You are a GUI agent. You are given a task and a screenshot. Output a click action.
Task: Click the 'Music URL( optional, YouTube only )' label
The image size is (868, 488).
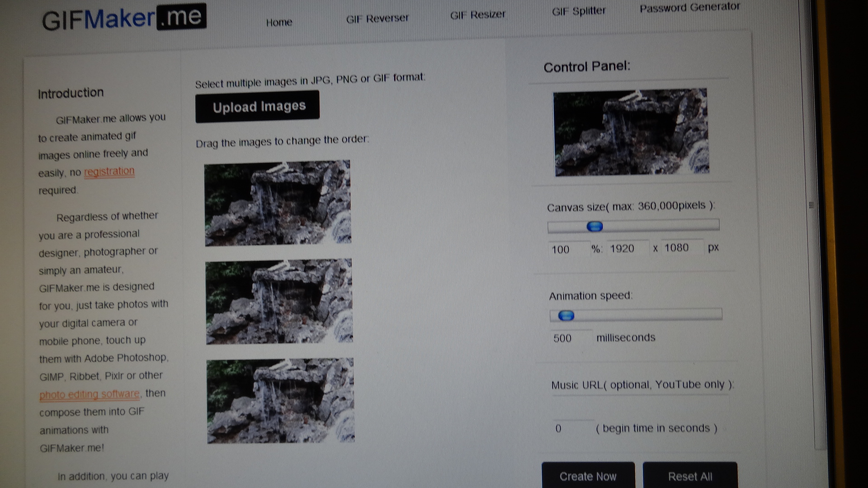coord(642,385)
